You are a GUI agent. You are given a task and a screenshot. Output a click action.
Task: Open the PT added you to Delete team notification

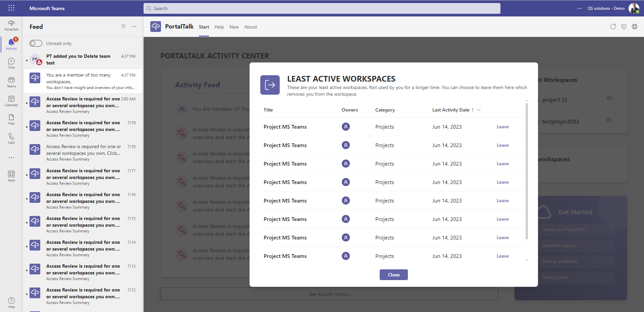point(83,59)
